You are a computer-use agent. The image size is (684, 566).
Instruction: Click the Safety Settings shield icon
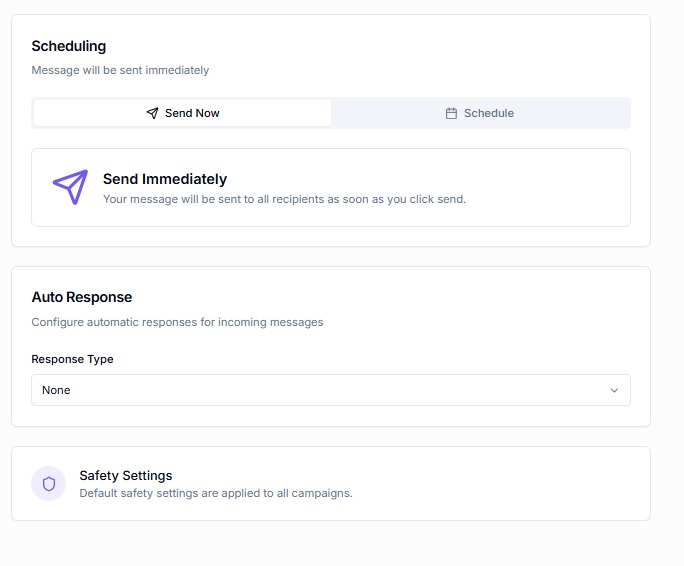coord(48,484)
